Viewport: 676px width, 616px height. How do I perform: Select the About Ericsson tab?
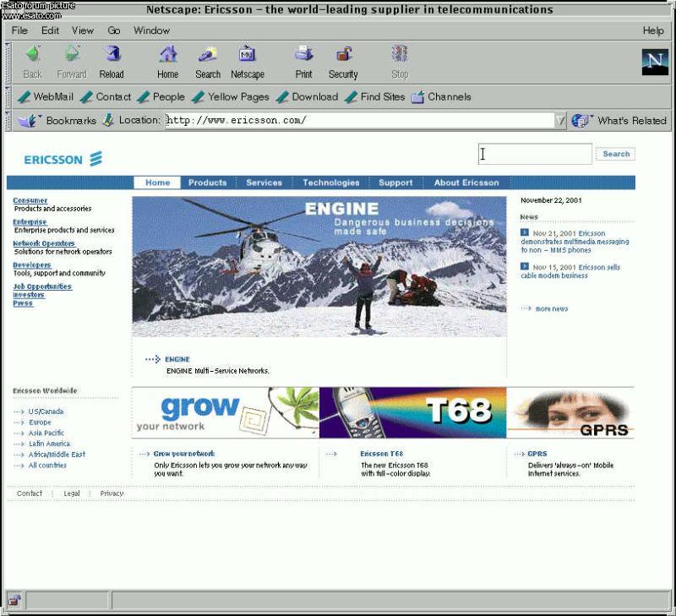466,183
